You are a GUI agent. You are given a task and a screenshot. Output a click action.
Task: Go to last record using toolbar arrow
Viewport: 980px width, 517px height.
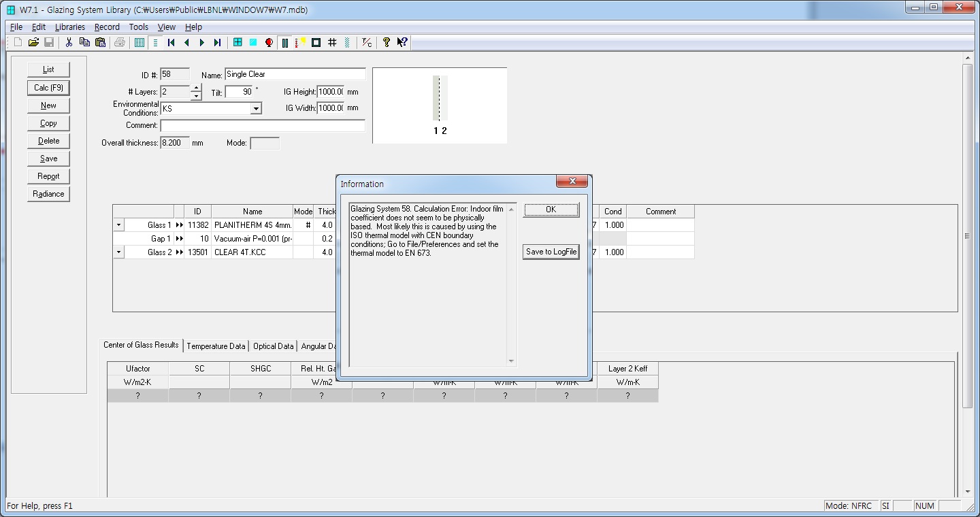[217, 42]
